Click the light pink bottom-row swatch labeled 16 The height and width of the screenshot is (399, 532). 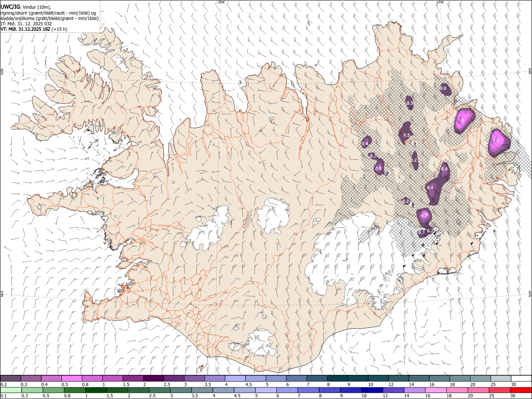tap(436, 390)
